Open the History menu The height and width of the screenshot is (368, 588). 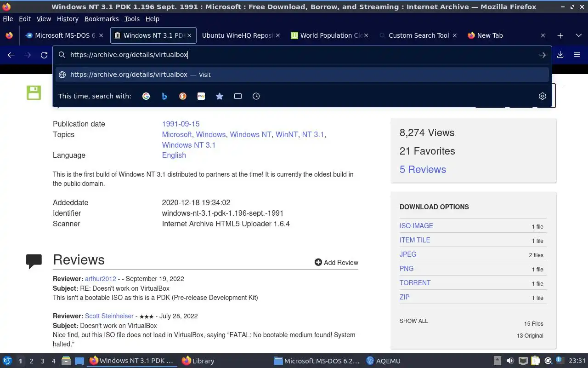[x=68, y=19]
